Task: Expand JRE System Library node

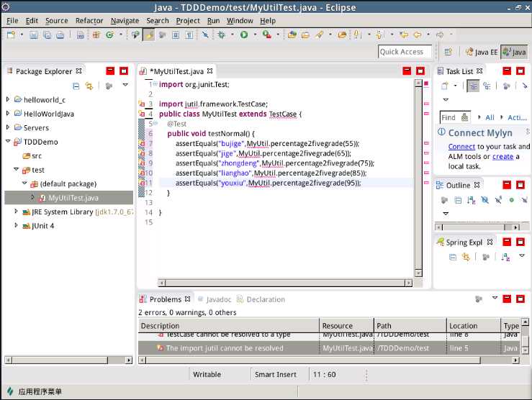Action: tap(16, 212)
